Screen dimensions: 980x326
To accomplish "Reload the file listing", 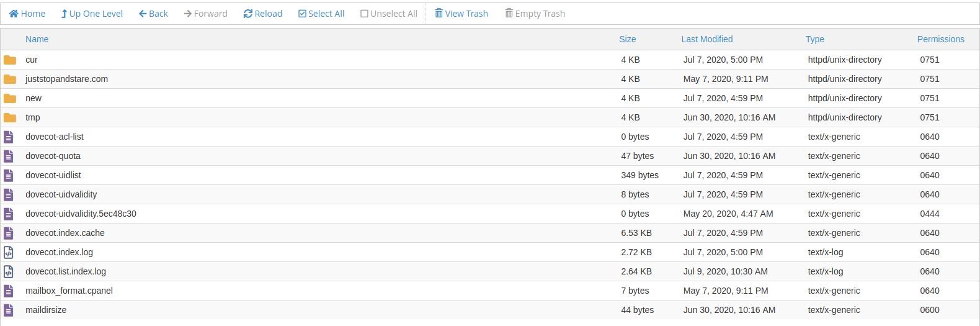I will [x=263, y=14].
